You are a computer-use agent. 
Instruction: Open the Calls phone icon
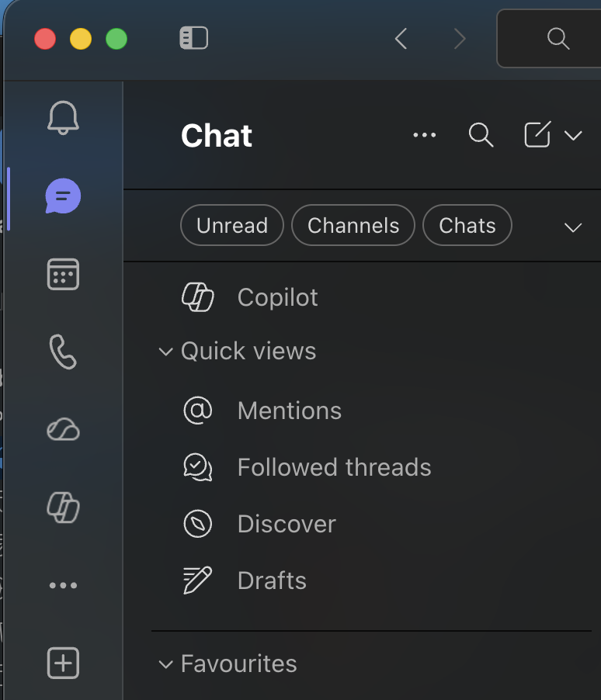pos(63,352)
